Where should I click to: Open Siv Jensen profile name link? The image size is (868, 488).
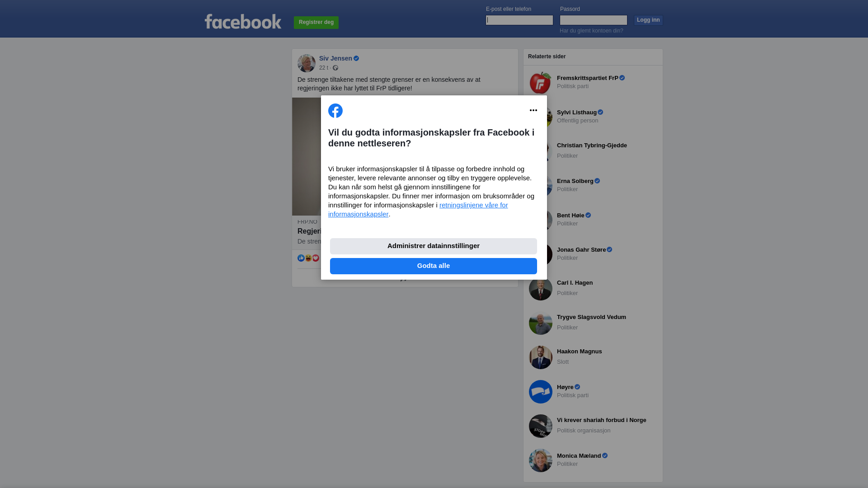click(335, 58)
